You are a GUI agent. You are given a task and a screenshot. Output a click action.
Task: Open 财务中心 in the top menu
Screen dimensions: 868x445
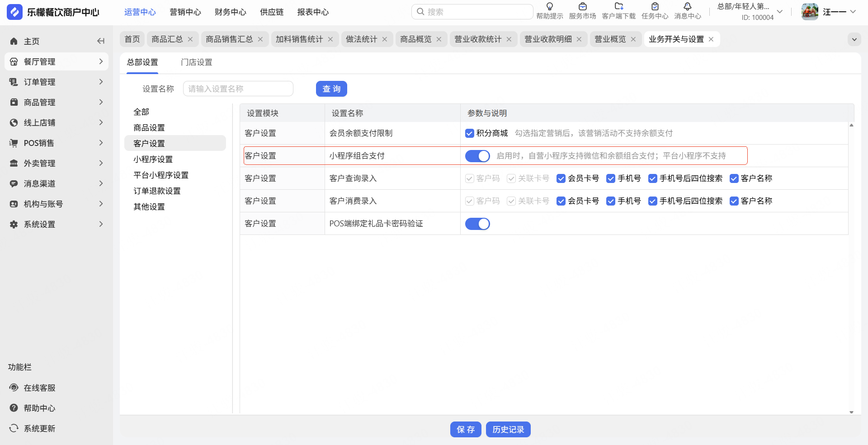(230, 12)
